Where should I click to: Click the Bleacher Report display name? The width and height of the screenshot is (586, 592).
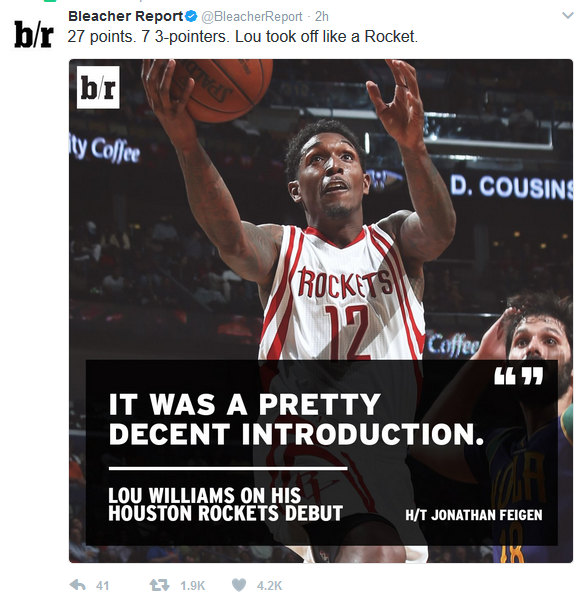[125, 16]
